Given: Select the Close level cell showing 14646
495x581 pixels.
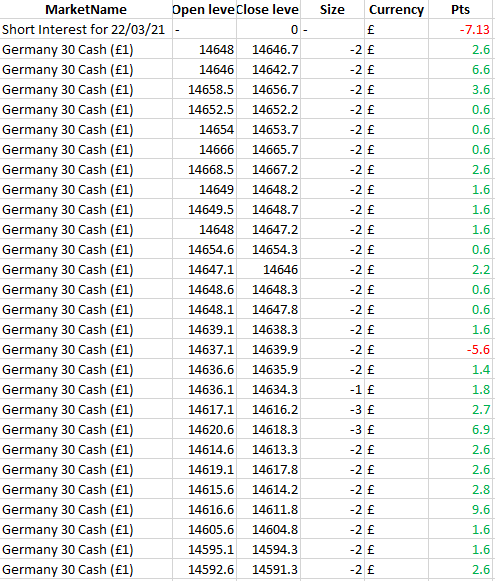Looking at the screenshot, I should pos(268,269).
